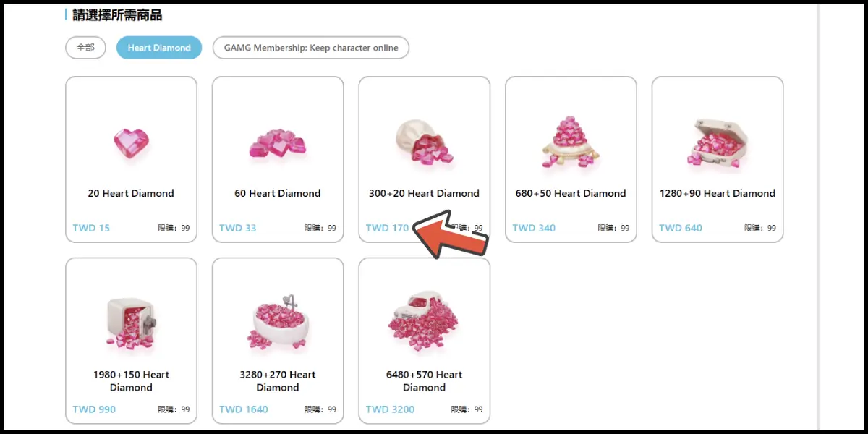The width and height of the screenshot is (868, 434).
Task: Select the Heart Diamond filter tab
Action: (x=159, y=48)
